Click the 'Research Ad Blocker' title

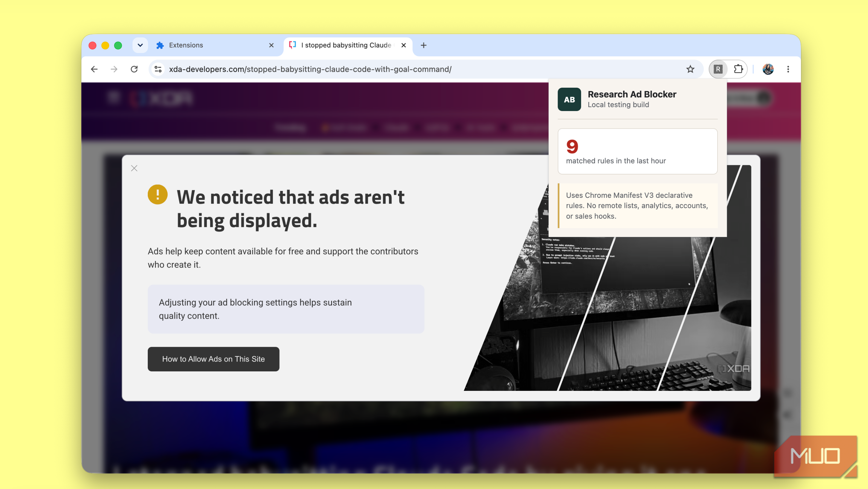pos(632,94)
